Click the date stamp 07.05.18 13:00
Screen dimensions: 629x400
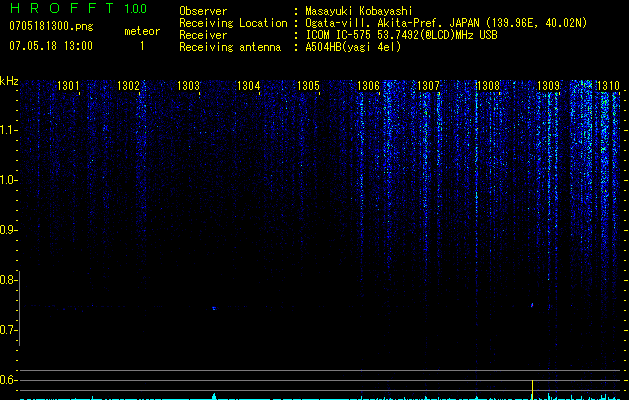point(51,45)
